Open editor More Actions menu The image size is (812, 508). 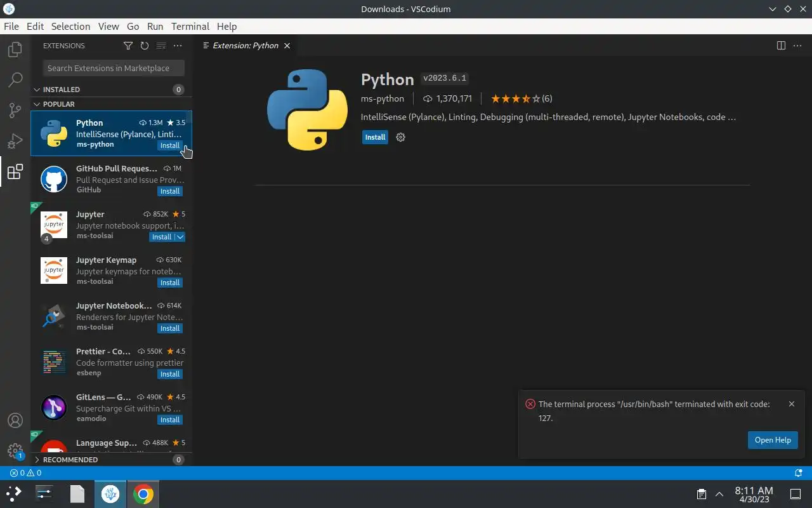[x=797, y=46]
